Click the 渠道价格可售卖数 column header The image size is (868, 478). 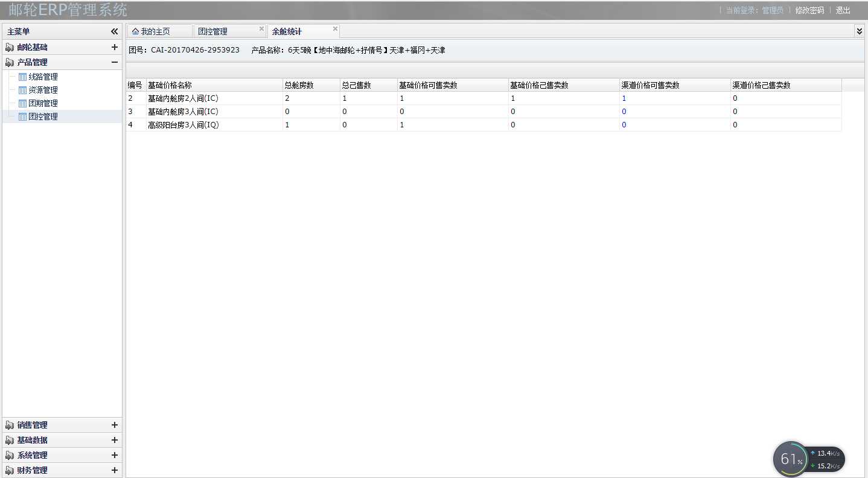point(675,85)
